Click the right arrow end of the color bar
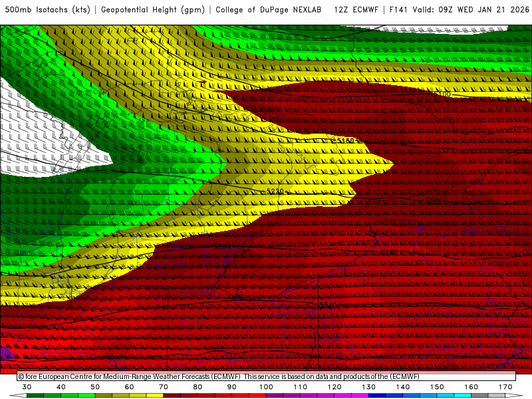The image size is (532, 399). tap(513, 396)
